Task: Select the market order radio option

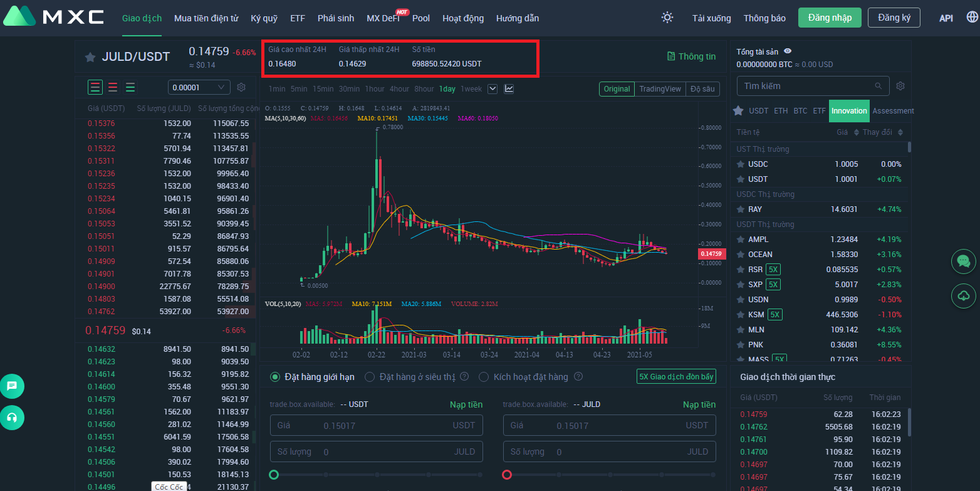Action: click(370, 377)
